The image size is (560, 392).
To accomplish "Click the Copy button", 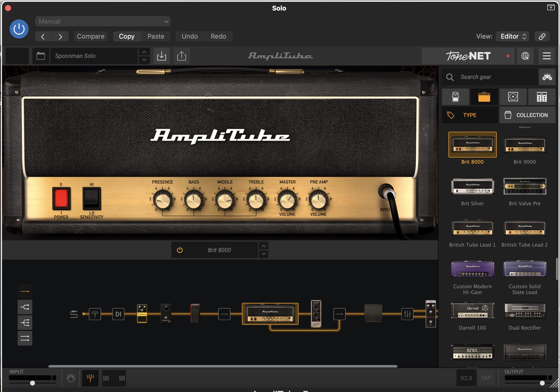I will pos(127,37).
